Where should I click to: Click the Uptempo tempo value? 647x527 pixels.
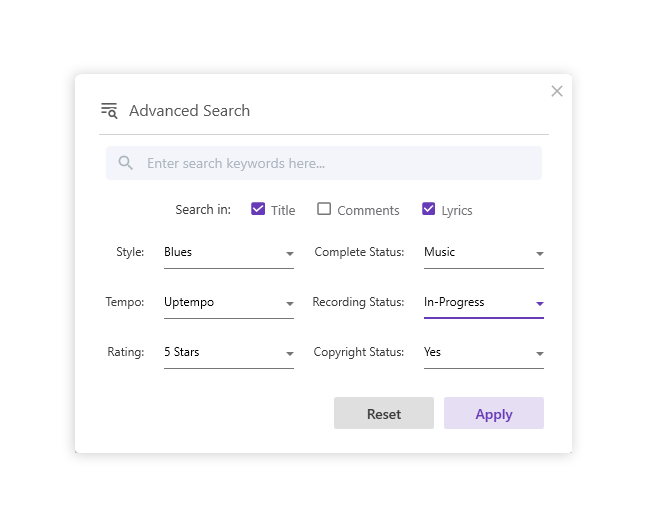coord(189,302)
